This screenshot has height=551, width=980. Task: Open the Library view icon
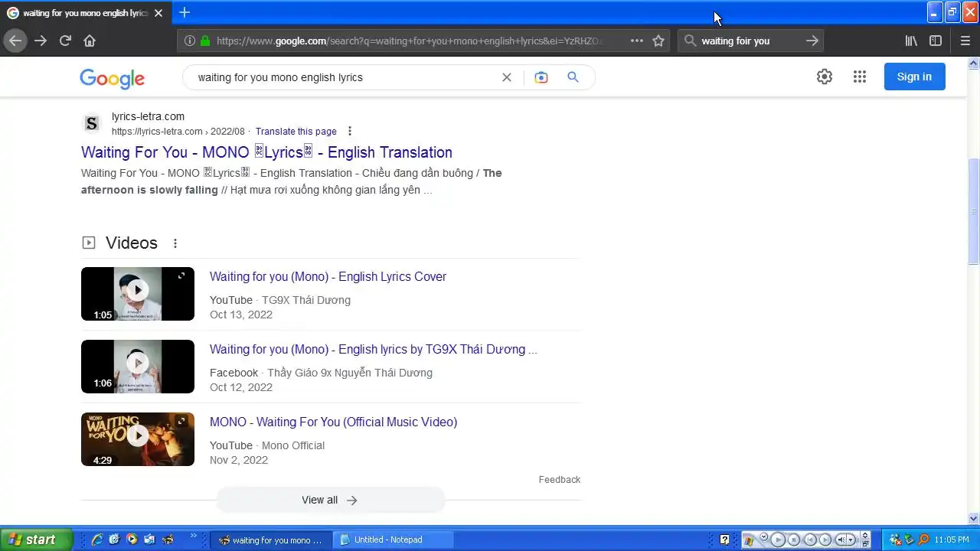tap(911, 41)
